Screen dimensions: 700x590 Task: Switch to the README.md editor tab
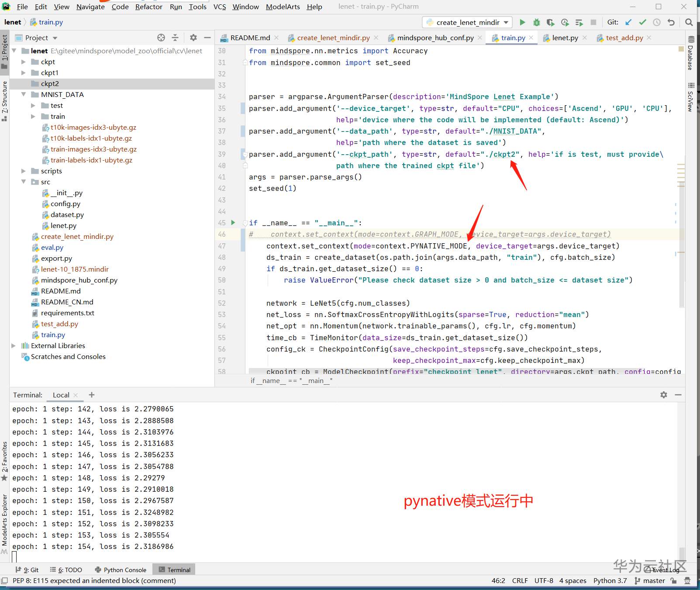coord(250,38)
